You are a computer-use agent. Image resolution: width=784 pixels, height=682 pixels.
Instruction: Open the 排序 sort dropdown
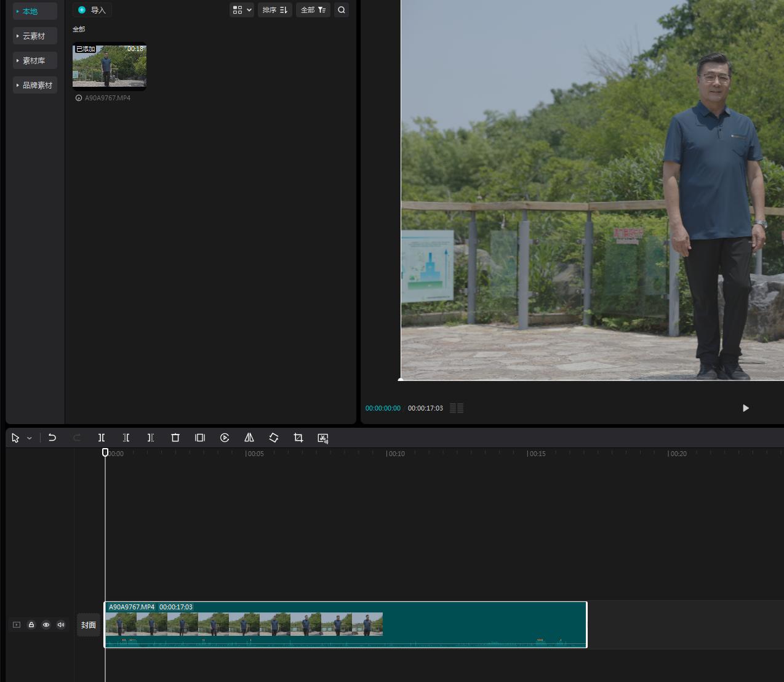click(274, 10)
